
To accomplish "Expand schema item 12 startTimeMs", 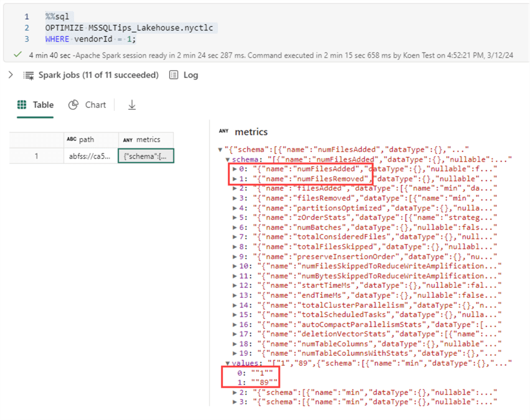I will (x=235, y=285).
